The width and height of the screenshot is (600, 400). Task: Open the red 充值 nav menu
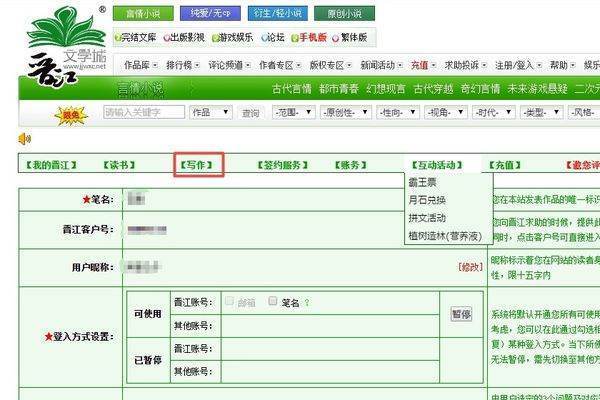423,65
